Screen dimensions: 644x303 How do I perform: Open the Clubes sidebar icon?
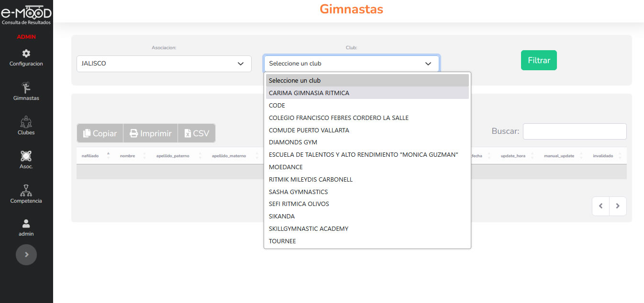tap(26, 122)
